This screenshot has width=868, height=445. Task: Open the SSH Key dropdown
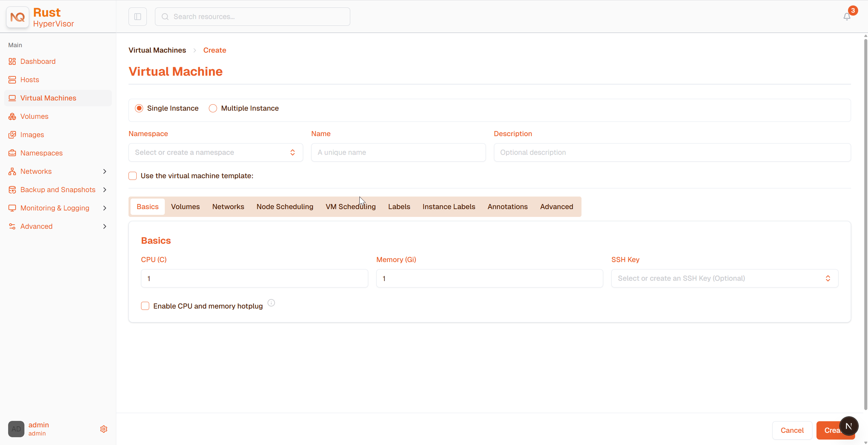coord(725,278)
